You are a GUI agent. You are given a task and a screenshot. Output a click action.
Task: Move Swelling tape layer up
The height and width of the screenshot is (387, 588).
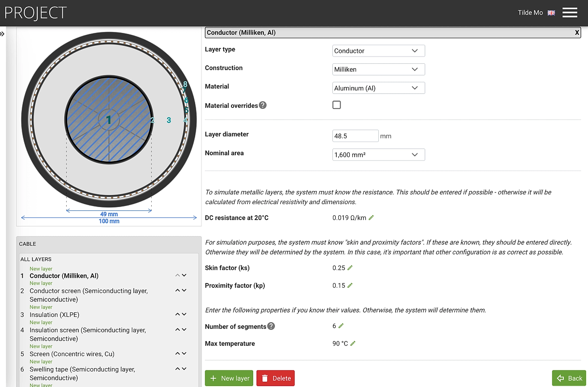click(x=177, y=369)
